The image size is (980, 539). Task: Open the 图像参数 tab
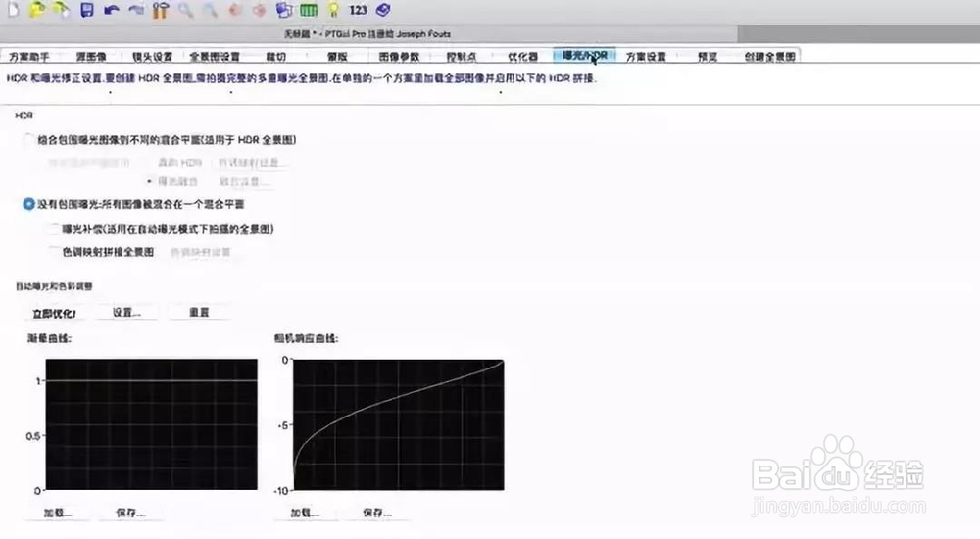pyautogui.click(x=399, y=56)
